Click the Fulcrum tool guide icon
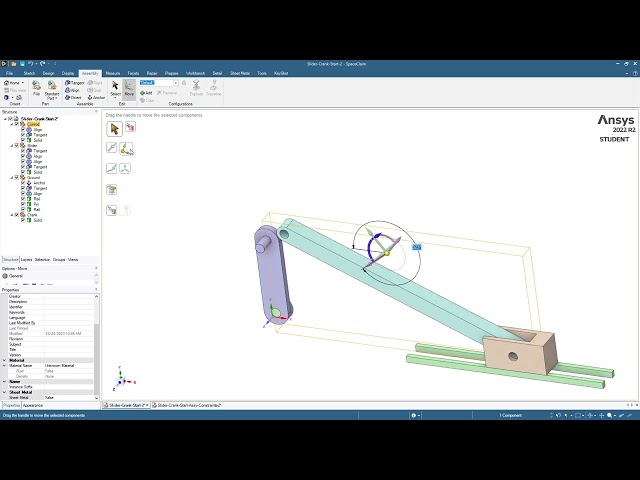Viewport: 640px width, 480px height. 111,189
